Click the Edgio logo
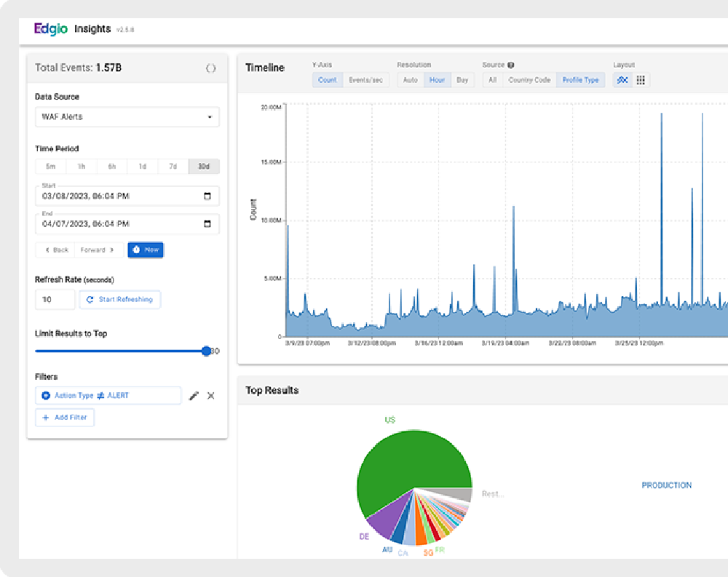Viewport: 728px width, 577px height. point(50,29)
